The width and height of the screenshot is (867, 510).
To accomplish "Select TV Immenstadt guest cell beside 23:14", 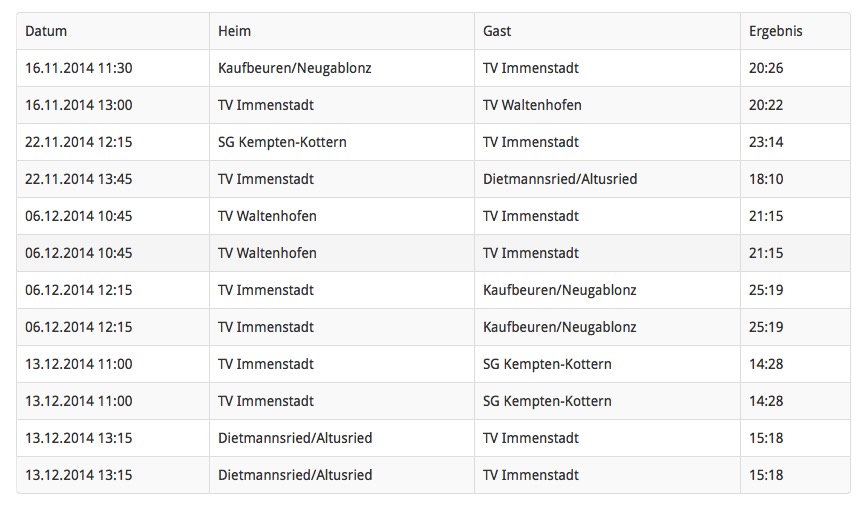I will point(607,142).
